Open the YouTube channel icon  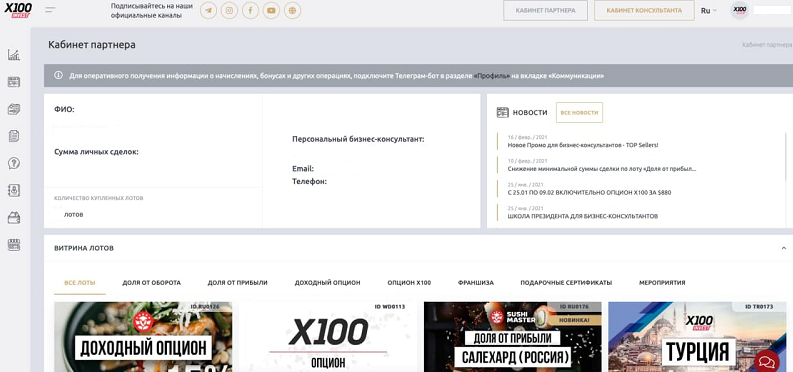pos(271,11)
